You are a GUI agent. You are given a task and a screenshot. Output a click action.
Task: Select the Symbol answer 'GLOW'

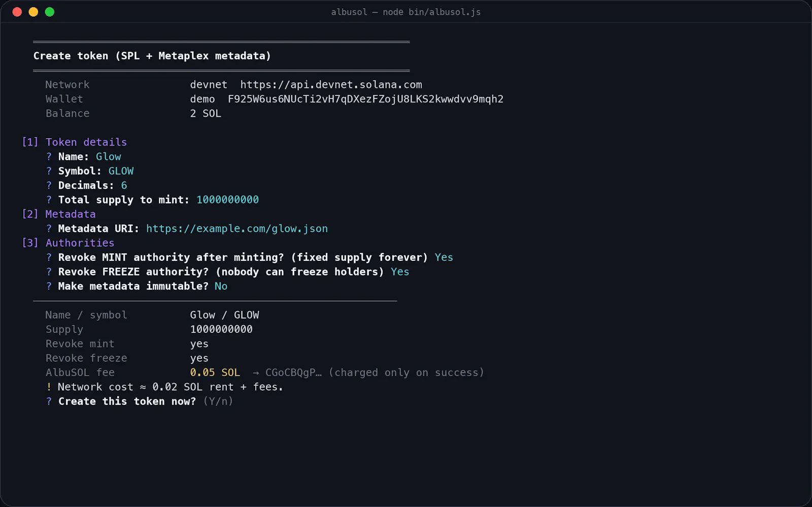(121, 171)
